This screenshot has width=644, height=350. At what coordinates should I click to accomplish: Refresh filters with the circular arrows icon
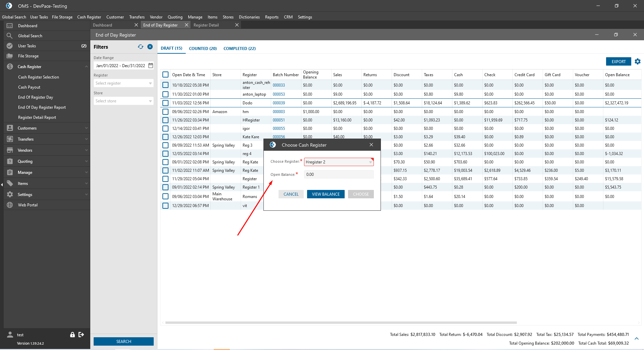tap(141, 47)
